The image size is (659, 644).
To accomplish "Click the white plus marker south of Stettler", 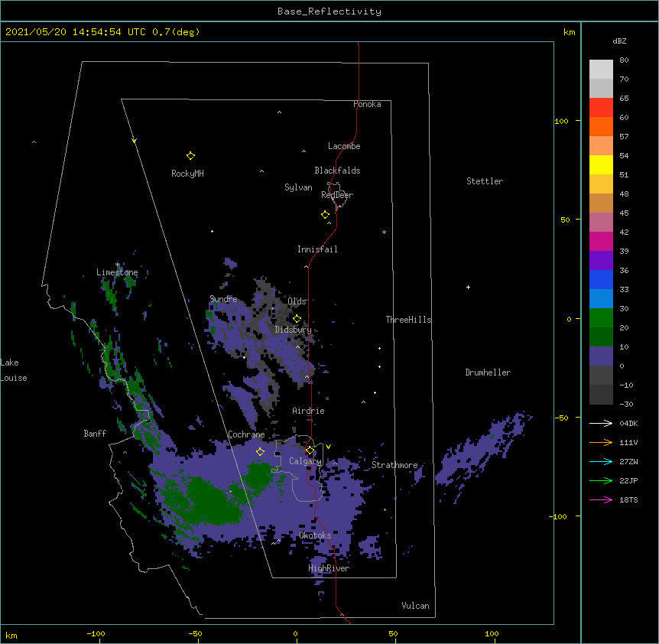I will [x=468, y=287].
